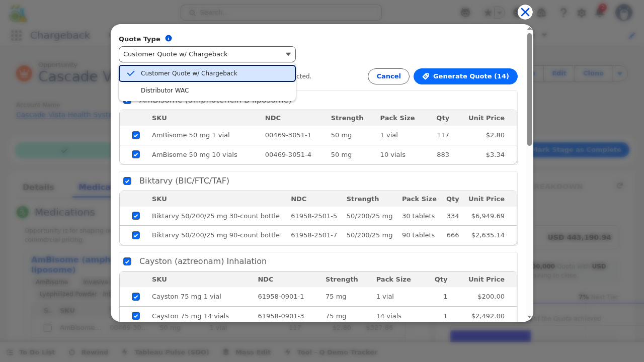The image size is (644, 362).
Task: Uncheck Biktarvy 30-count bottle row
Action: [136, 216]
